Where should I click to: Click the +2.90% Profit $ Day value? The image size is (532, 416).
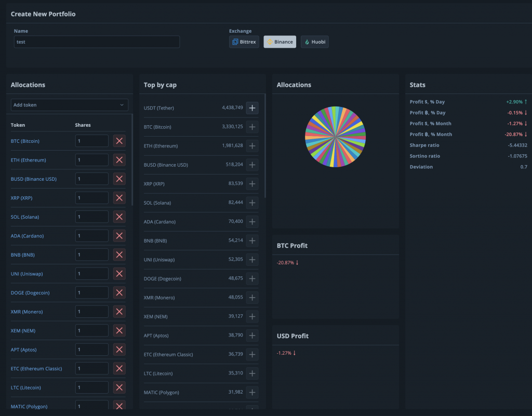point(514,102)
